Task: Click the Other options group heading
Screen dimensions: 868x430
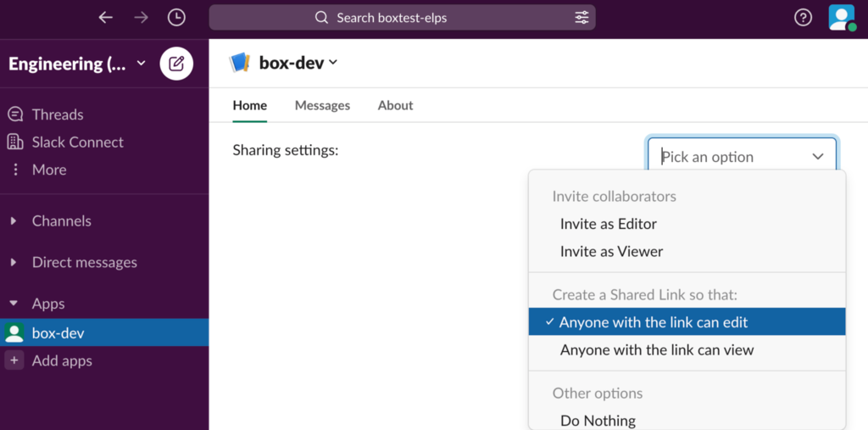Action: pyautogui.click(x=598, y=394)
